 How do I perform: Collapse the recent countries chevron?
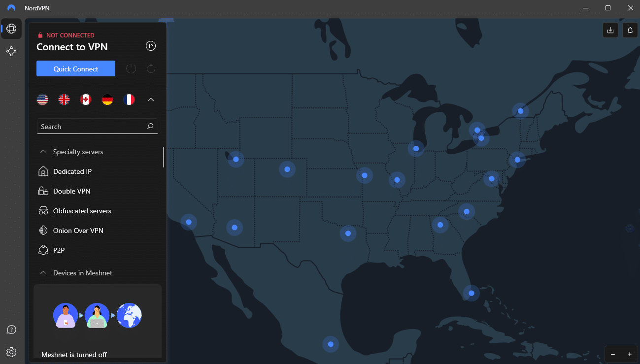click(x=151, y=99)
